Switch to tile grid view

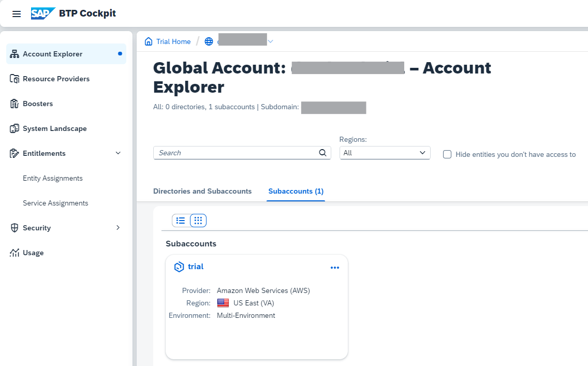[x=198, y=221]
